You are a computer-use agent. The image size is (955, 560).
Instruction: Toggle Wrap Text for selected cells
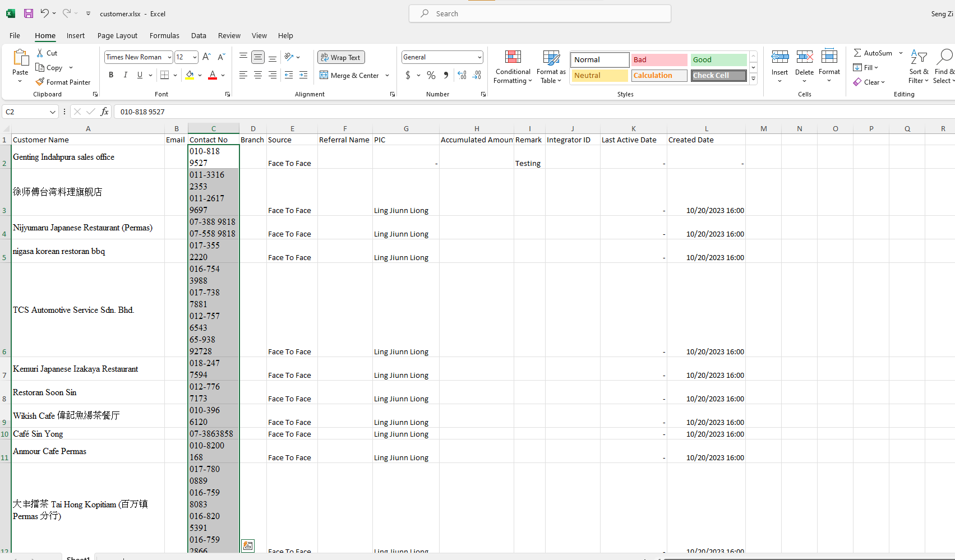pyautogui.click(x=341, y=57)
